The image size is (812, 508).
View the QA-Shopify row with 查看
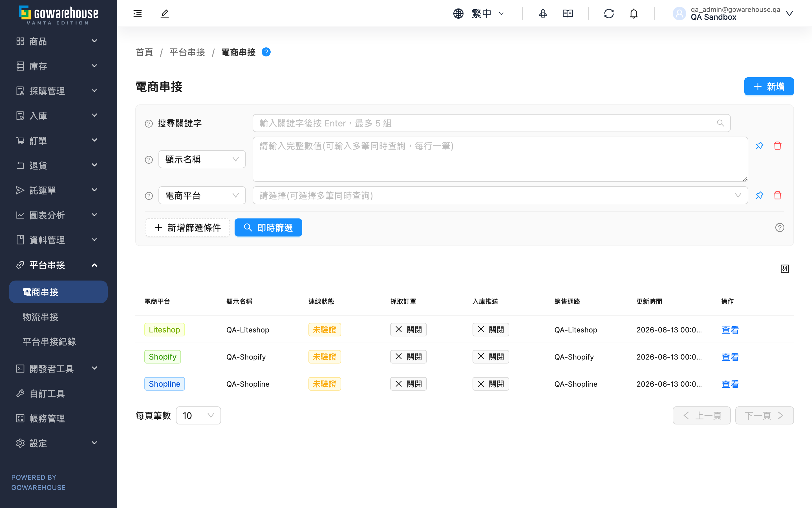click(x=730, y=357)
